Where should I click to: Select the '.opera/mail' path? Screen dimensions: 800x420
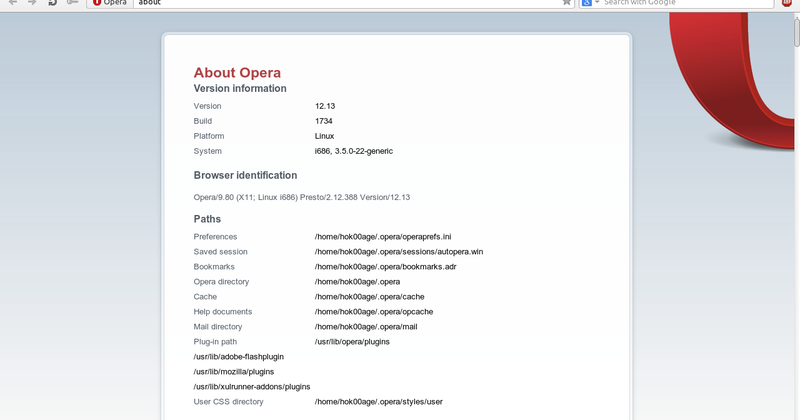point(366,327)
